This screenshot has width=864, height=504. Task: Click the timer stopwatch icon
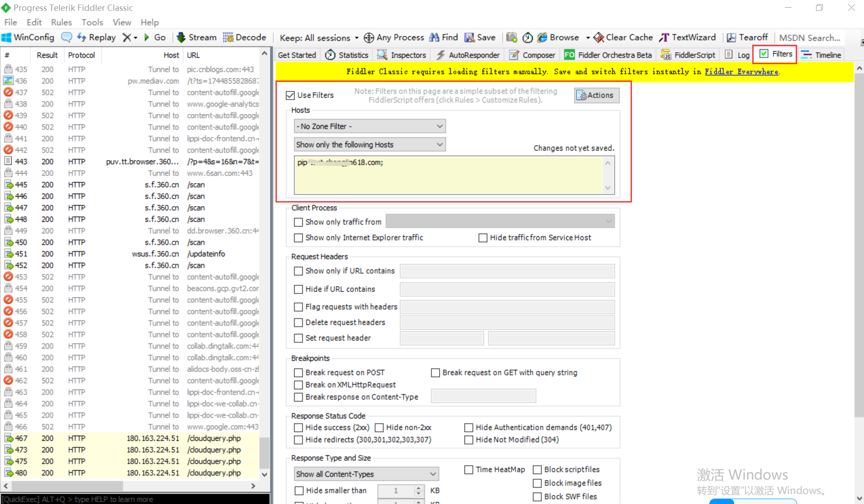pos(527,38)
